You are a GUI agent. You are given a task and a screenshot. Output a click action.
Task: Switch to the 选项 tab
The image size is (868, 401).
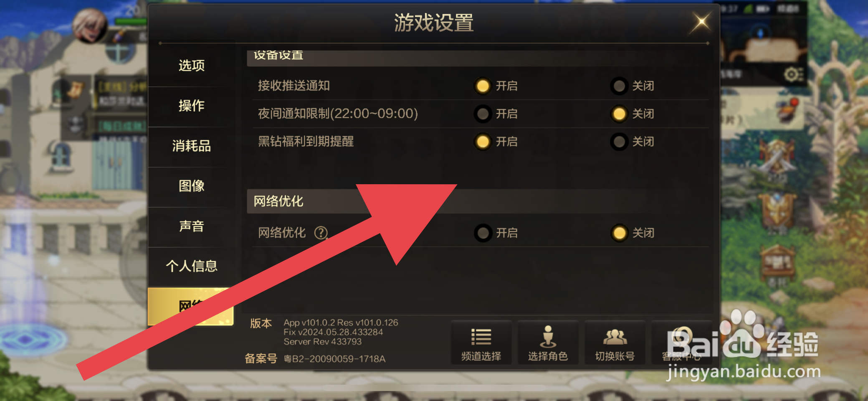(191, 66)
